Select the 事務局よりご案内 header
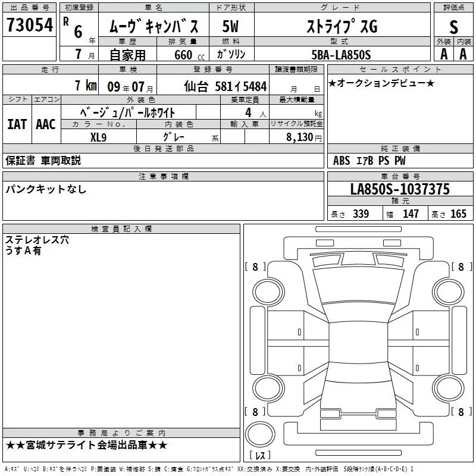476x476 pixels. click(x=121, y=433)
